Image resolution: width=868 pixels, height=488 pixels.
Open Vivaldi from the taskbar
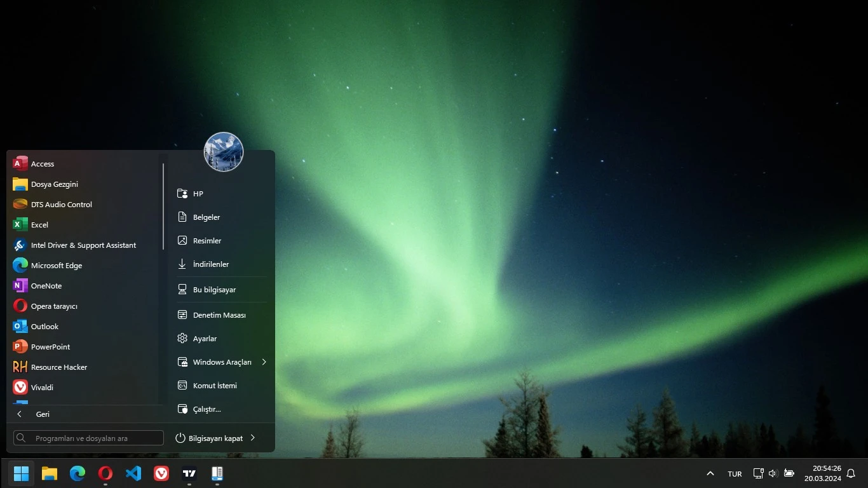coord(161,473)
